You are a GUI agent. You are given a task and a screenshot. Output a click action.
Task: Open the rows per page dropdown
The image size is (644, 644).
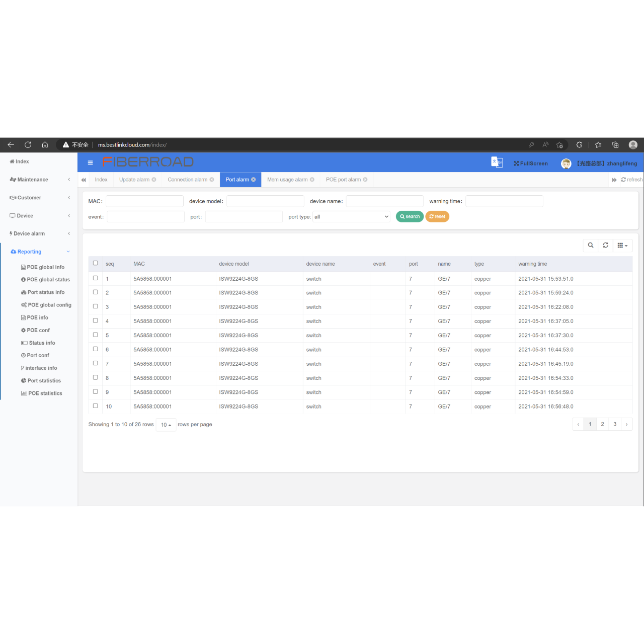166,425
